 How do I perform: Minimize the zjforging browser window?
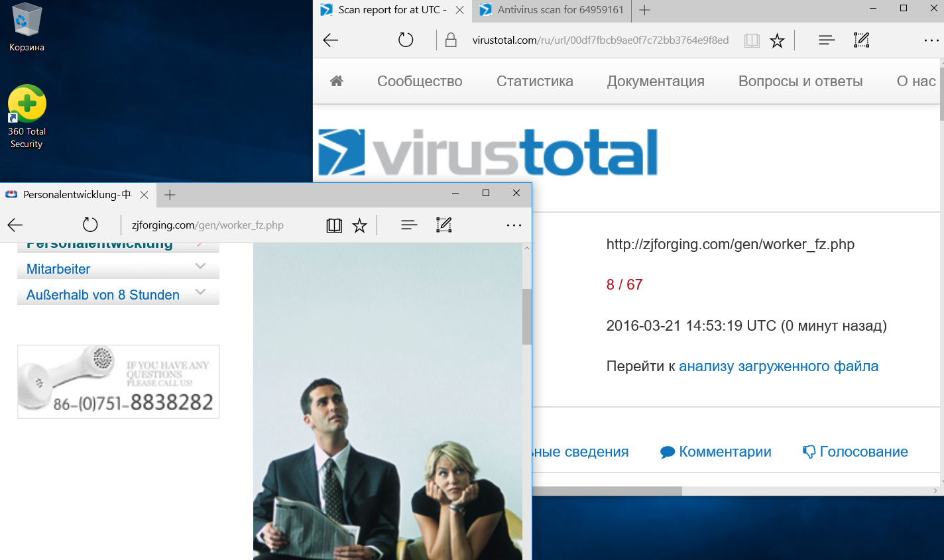tap(455, 193)
